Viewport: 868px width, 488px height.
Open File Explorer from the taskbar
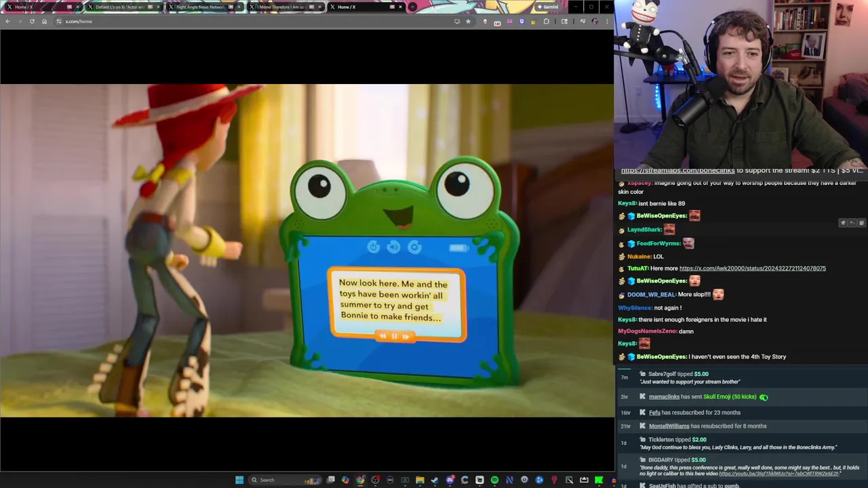coord(420,480)
